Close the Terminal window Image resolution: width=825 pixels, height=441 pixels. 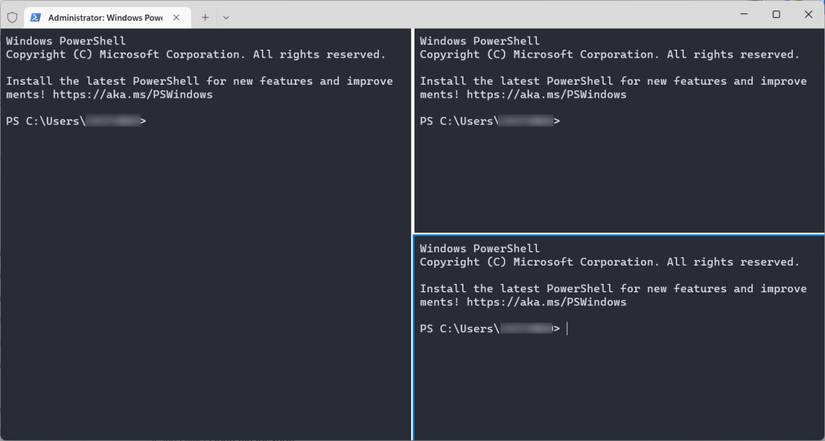(808, 15)
